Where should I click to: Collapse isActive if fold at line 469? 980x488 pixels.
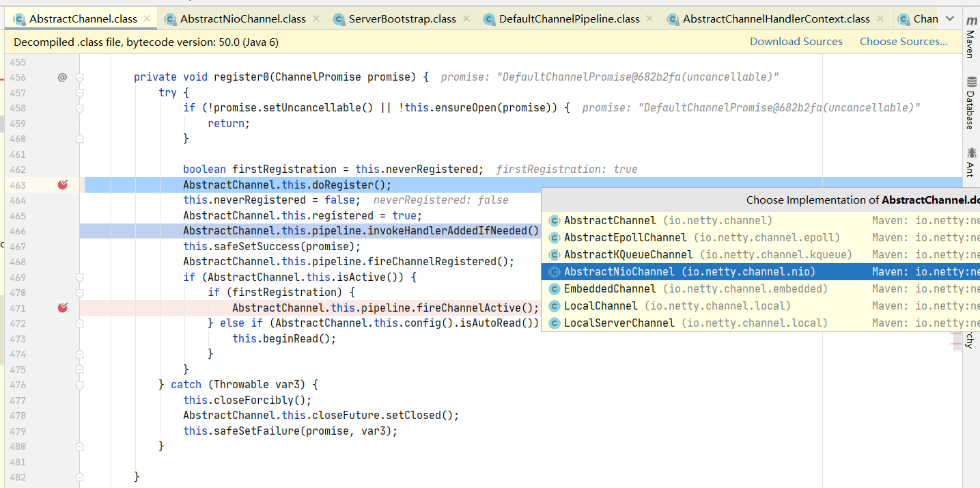coord(80,277)
